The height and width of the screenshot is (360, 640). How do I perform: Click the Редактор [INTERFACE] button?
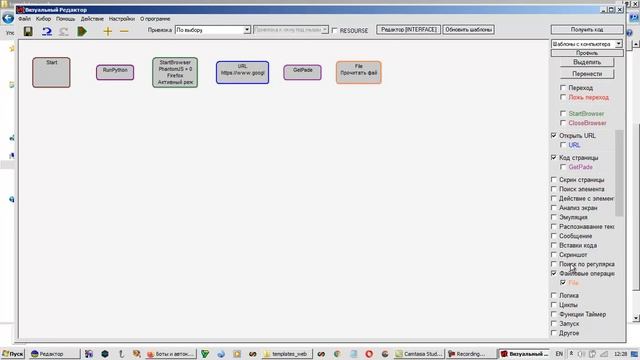[409, 29]
